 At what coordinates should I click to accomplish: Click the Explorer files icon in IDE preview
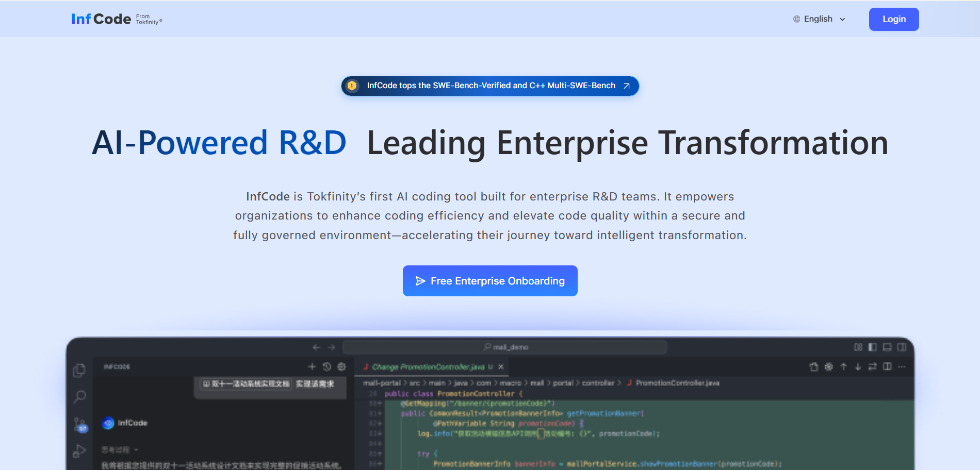pos(79,370)
